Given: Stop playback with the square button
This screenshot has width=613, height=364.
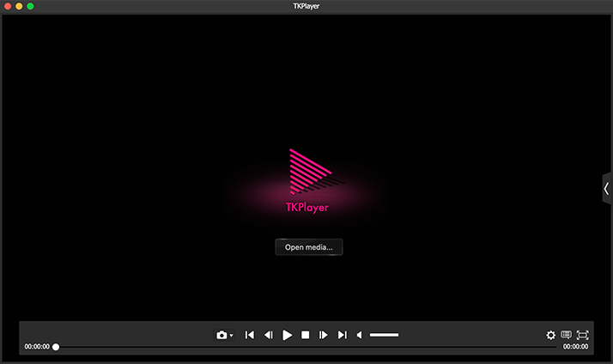Looking at the screenshot, I should click(306, 335).
